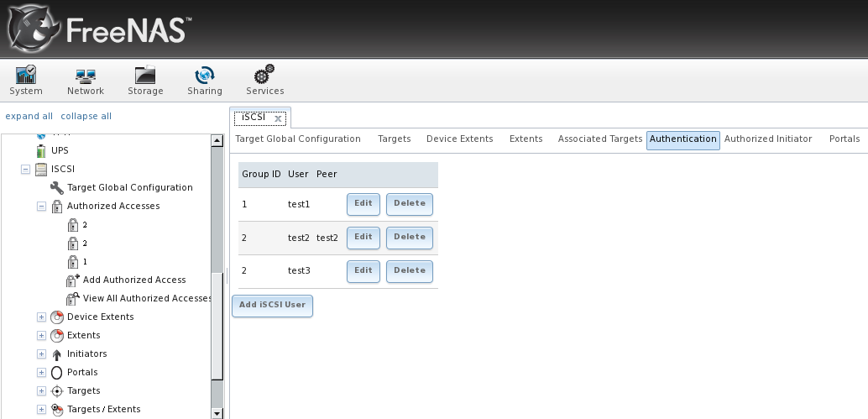
Task: Click the Targets crosshair icon
Action: 56,390
